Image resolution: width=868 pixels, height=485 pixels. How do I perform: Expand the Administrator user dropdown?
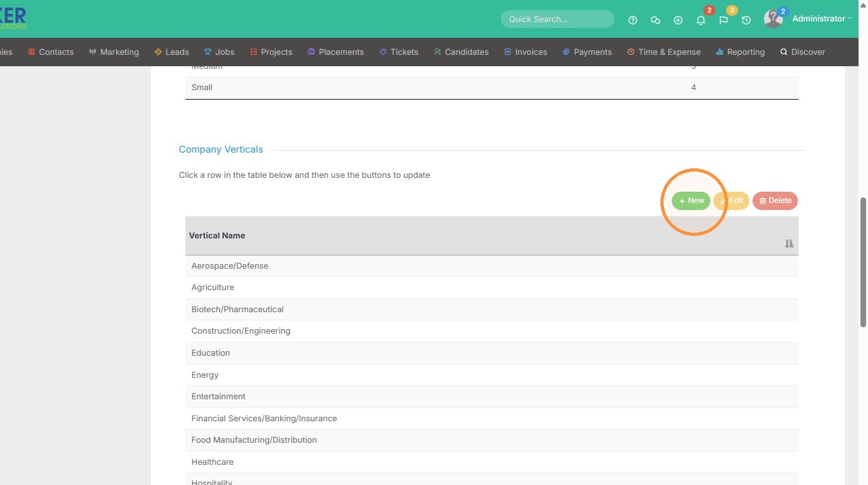[x=822, y=19]
